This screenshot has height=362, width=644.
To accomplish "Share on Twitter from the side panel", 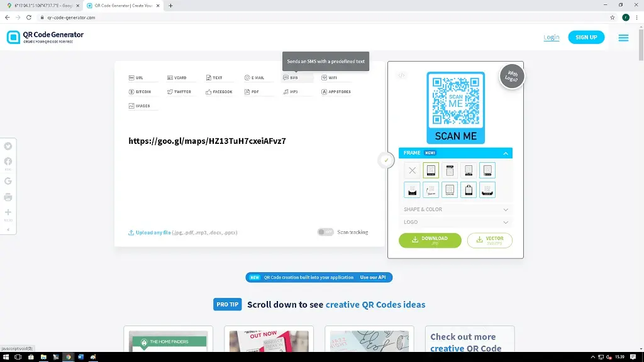I will (x=8, y=146).
